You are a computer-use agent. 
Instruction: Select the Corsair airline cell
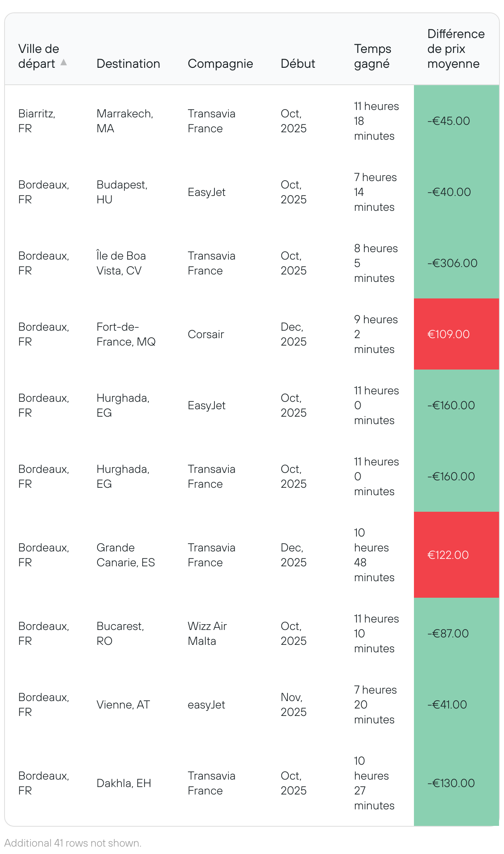point(206,334)
